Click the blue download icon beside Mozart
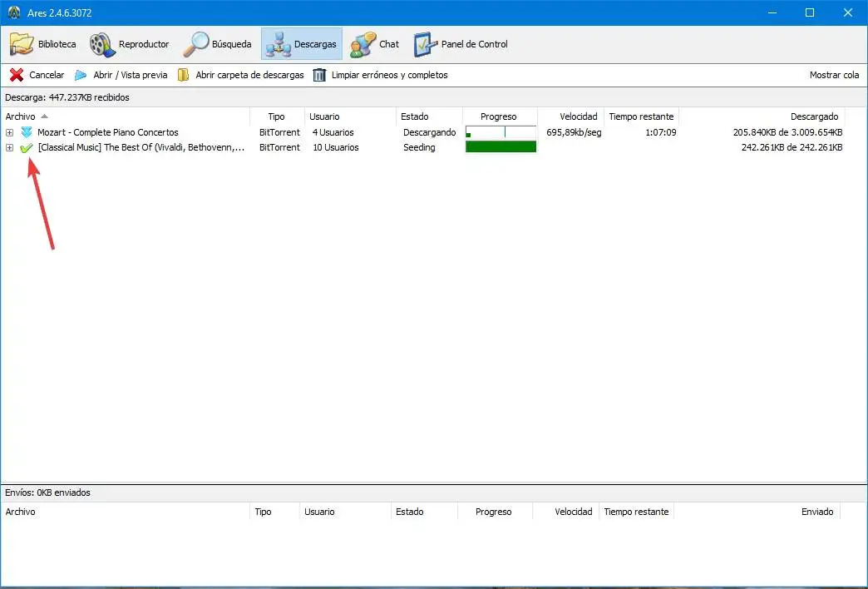This screenshot has height=589, width=868. tap(27, 132)
